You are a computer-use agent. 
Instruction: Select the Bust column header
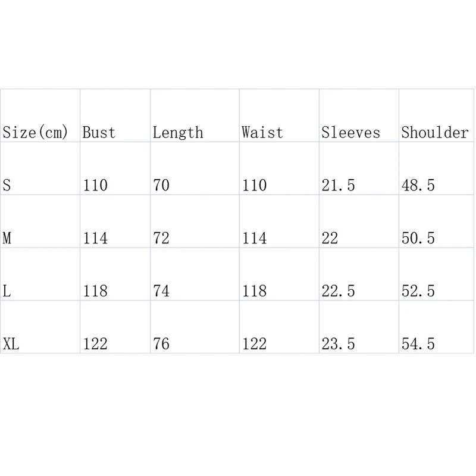(x=99, y=133)
